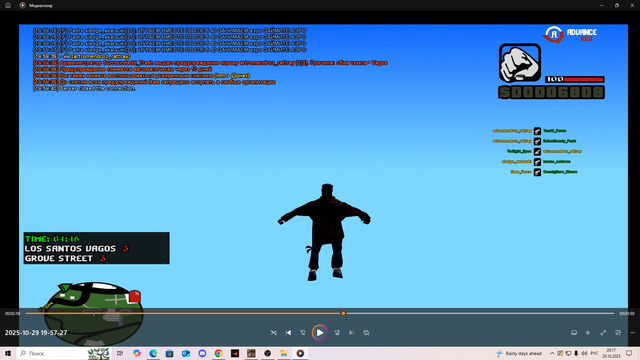Screen dimensions: 640x360
Task: Click the GROVE STREET score line
Action: pos(65,258)
